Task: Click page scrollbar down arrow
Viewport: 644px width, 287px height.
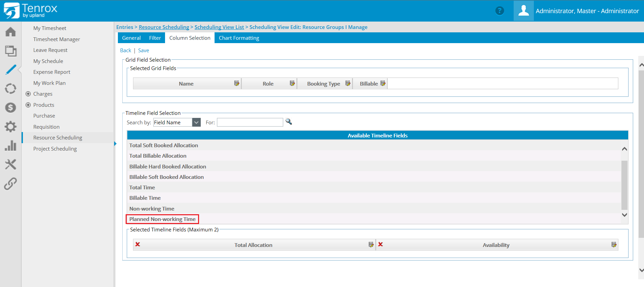Action: (x=641, y=270)
